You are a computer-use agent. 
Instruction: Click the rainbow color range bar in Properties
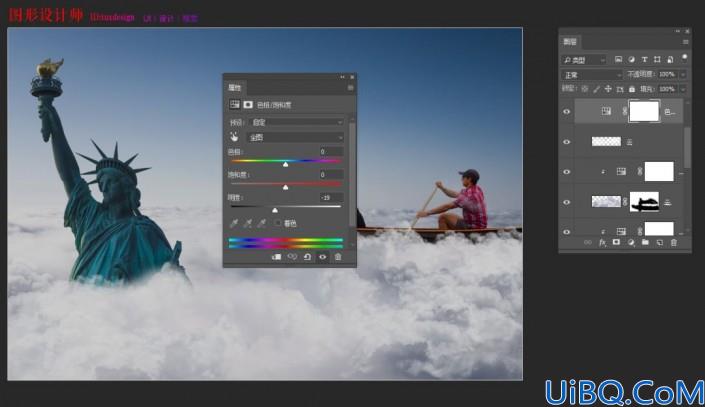click(x=286, y=243)
